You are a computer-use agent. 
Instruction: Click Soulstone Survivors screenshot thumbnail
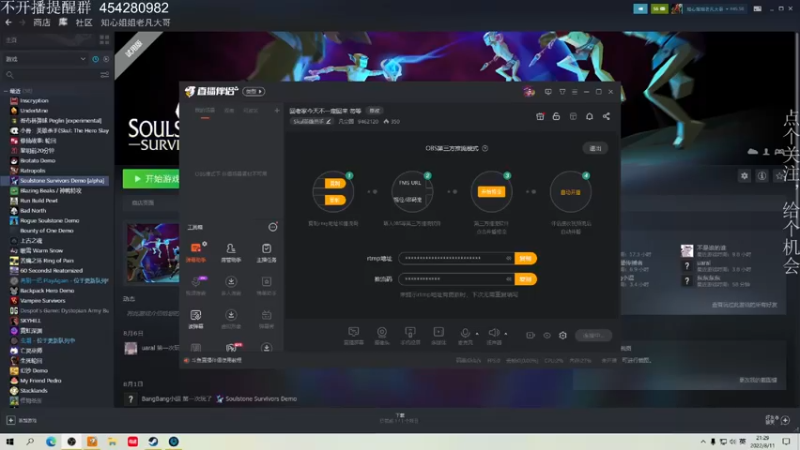(x=153, y=253)
